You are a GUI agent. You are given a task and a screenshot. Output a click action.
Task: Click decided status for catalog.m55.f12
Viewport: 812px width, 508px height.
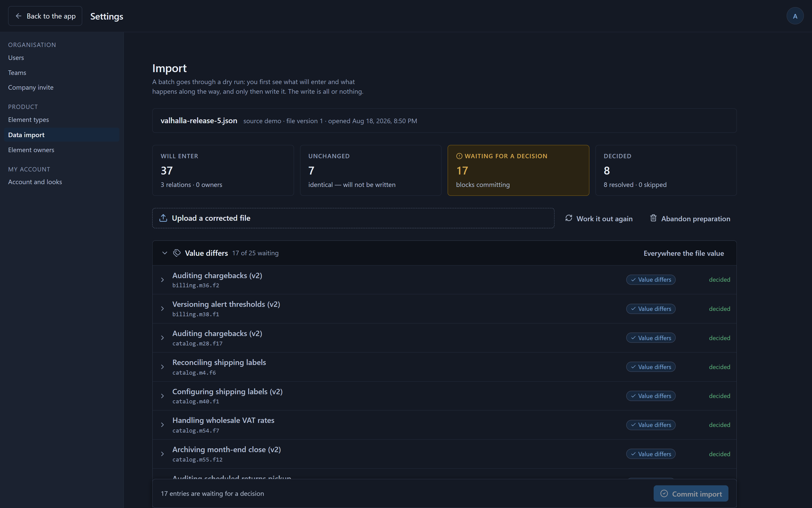pos(719,454)
